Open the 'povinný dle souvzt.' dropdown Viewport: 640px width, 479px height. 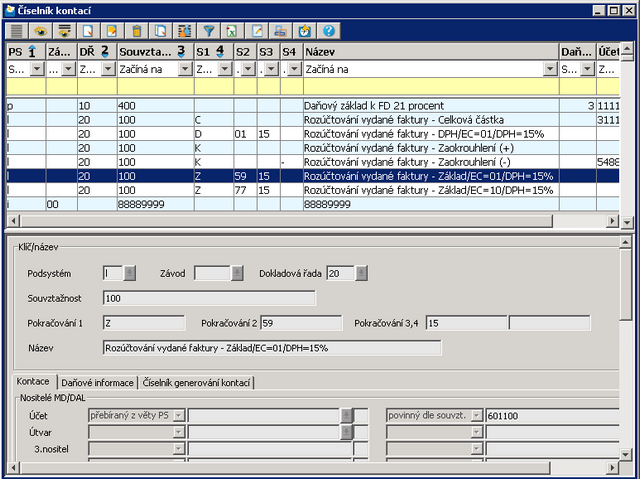[477, 414]
